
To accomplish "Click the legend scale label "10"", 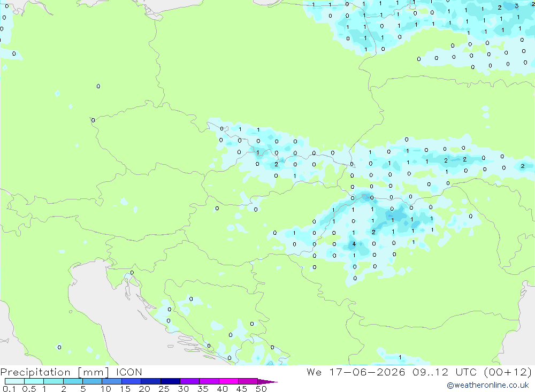I will pyautogui.click(x=106, y=389).
